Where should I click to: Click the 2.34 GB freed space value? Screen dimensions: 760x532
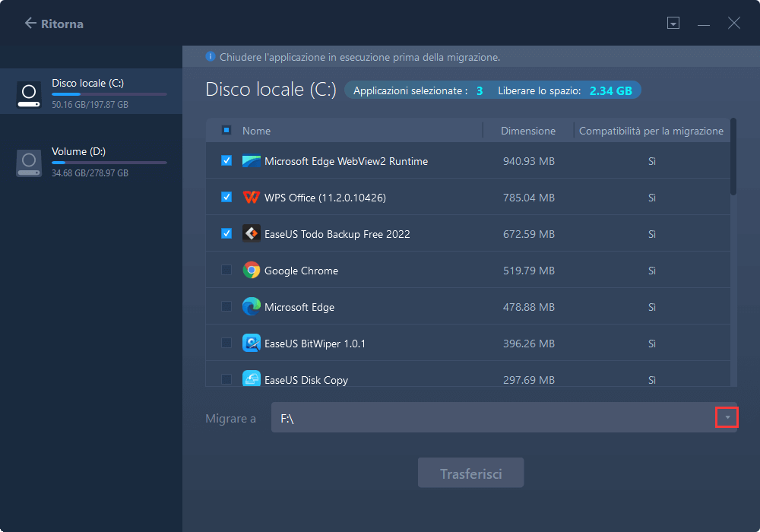point(611,90)
